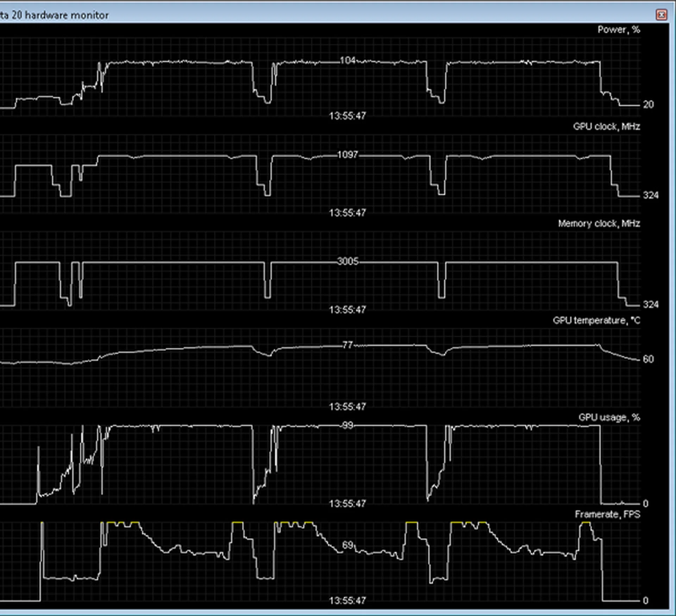Image resolution: width=676 pixels, height=616 pixels.
Task: Click 13:55:47 timestamp under Power graph
Action: tap(348, 116)
